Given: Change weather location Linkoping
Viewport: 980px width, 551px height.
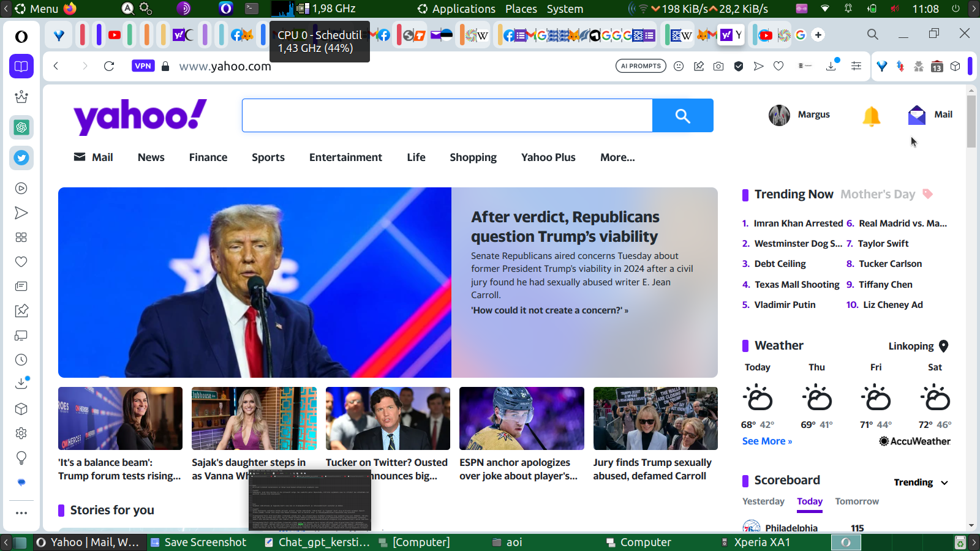Looking at the screenshot, I should tap(918, 346).
